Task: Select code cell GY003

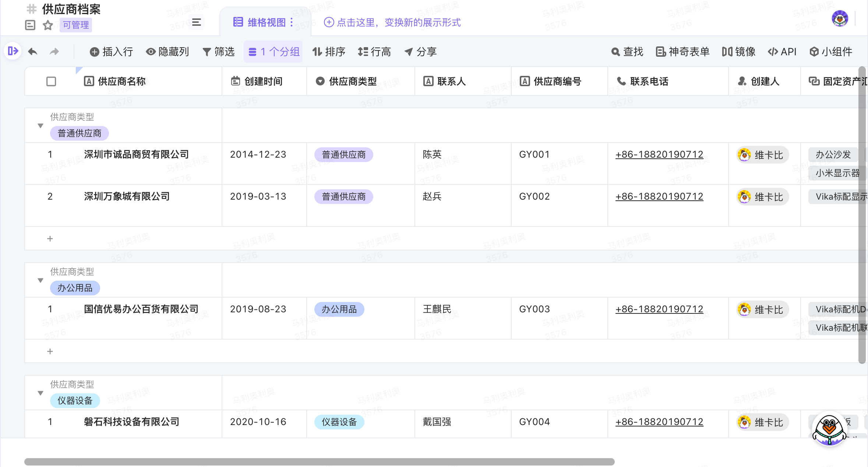Action: point(560,318)
